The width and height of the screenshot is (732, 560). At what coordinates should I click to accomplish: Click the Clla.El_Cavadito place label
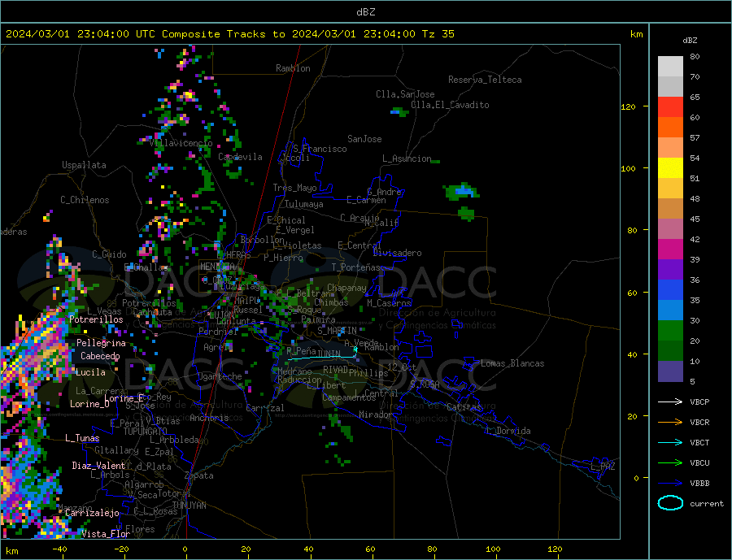tap(450, 105)
